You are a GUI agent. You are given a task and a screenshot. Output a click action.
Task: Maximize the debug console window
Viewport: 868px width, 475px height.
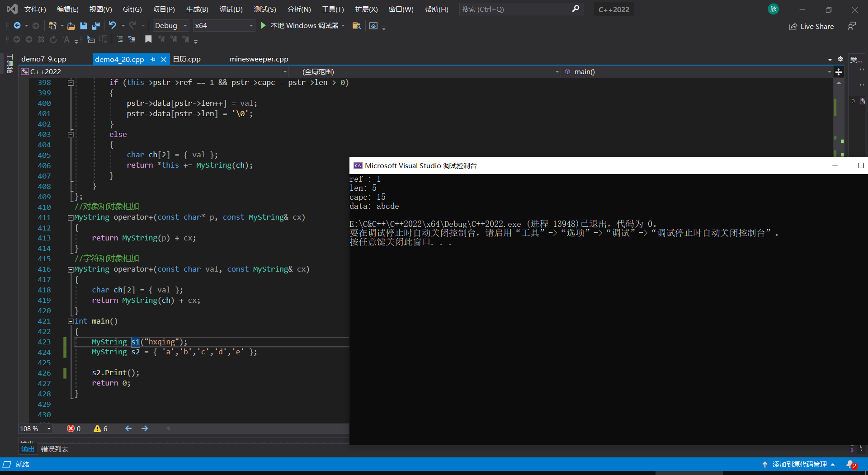pos(861,165)
